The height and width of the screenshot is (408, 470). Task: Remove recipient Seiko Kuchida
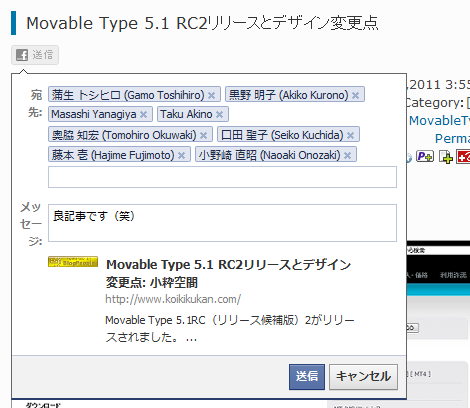[350, 135]
